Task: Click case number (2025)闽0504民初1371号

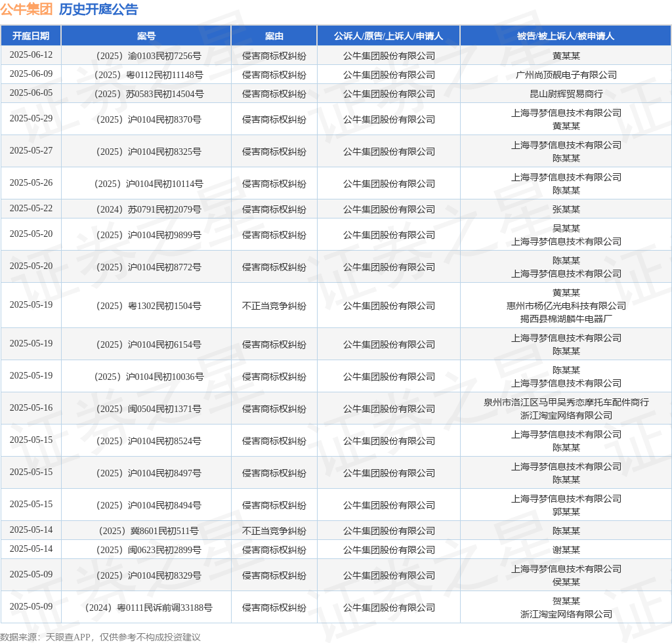Action: click(148, 409)
